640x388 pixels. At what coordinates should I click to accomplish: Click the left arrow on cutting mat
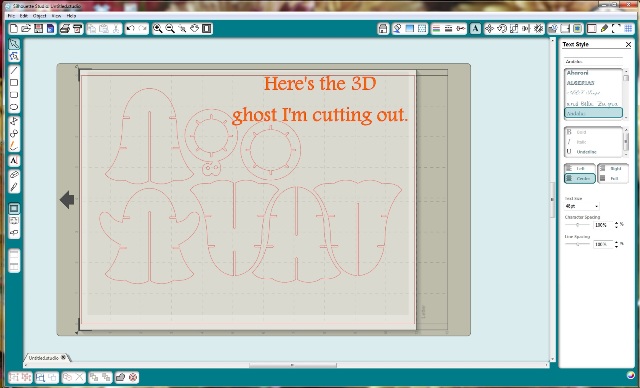(x=67, y=200)
